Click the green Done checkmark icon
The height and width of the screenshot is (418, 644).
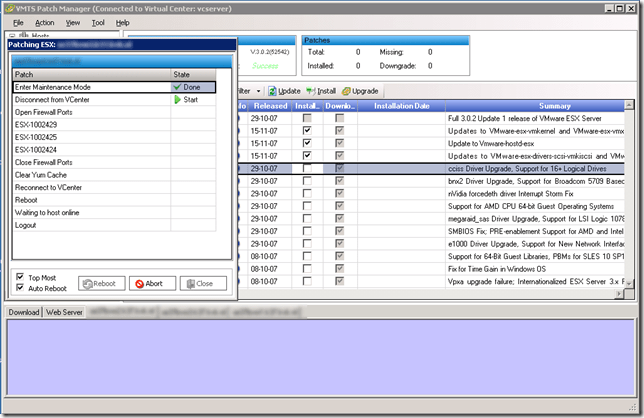177,87
